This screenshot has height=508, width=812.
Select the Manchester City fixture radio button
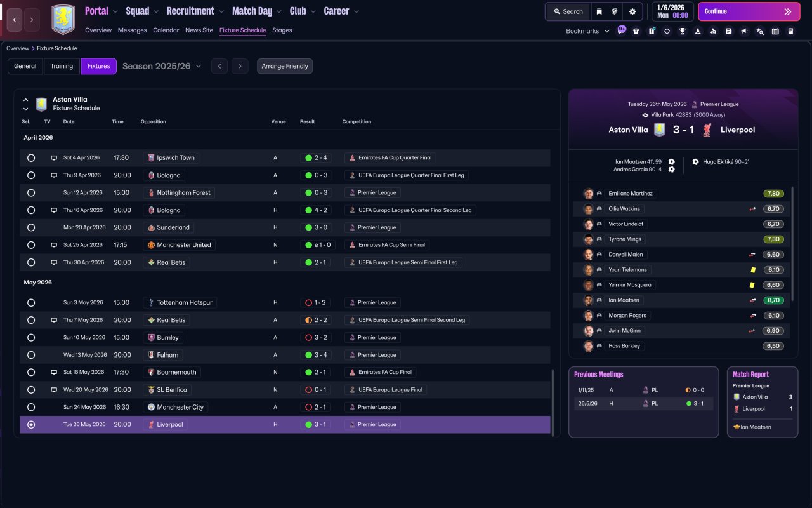31,407
